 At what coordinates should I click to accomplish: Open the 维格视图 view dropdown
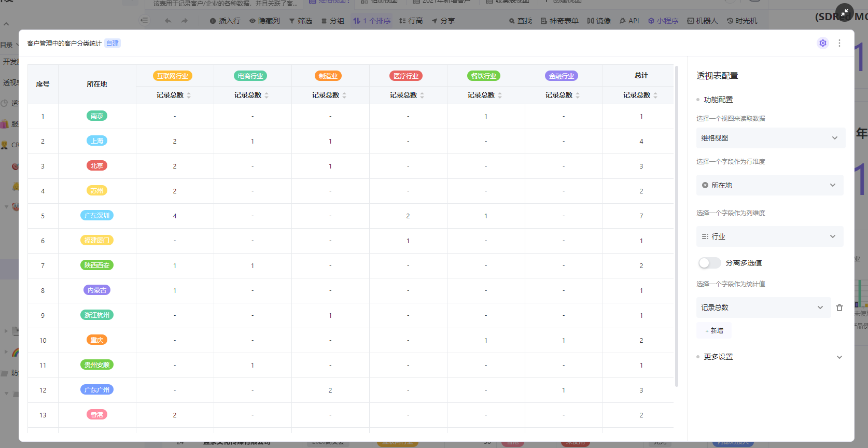pyautogui.click(x=771, y=138)
